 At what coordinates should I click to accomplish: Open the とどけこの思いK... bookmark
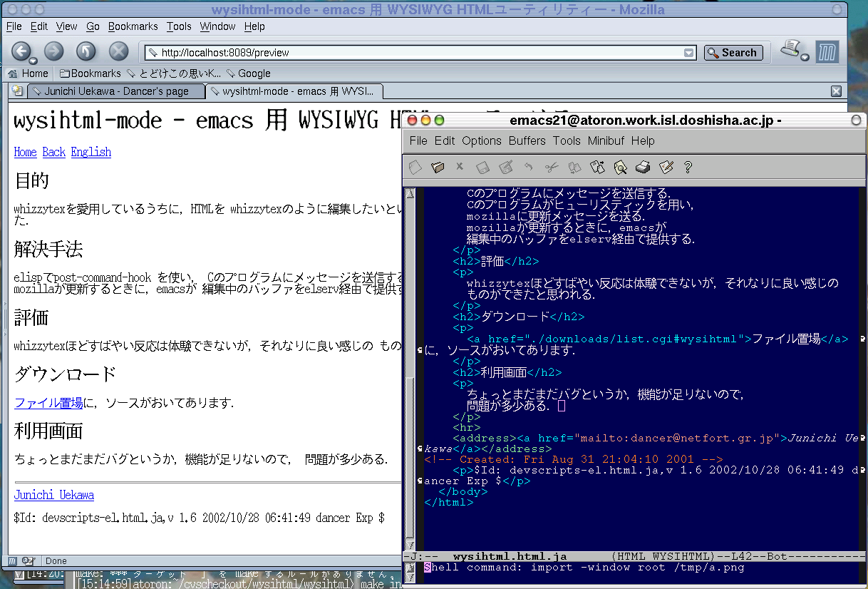click(173, 73)
